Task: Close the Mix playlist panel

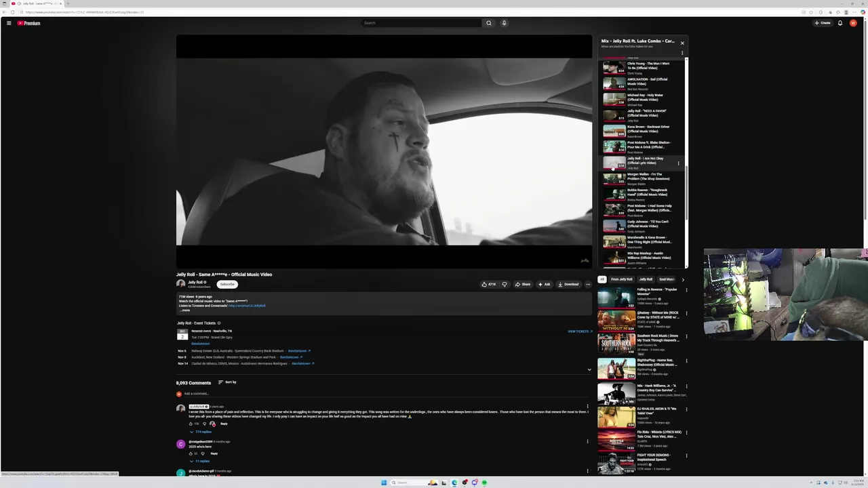Action: point(682,43)
